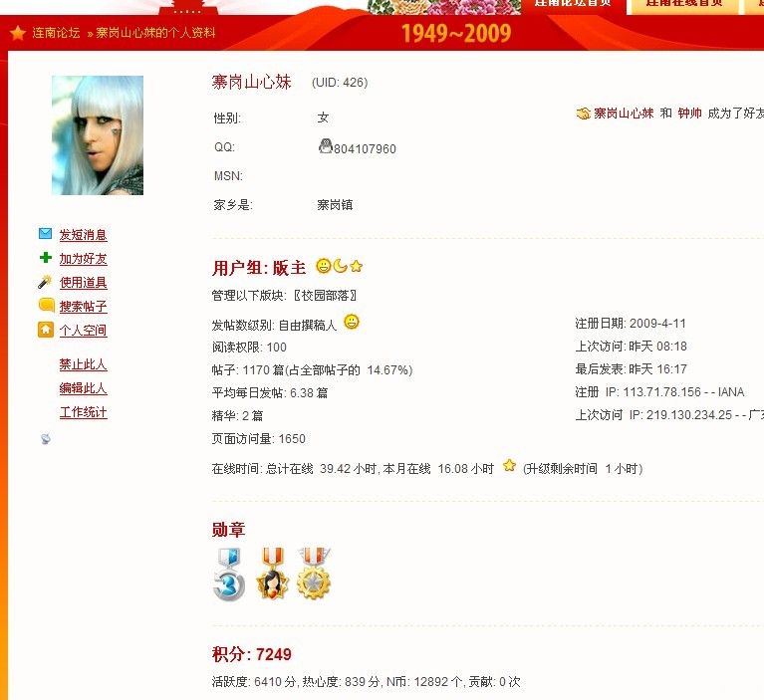The height and width of the screenshot is (700, 764).
Task: Click the magic wand icon for 使用道具
Action: point(45,282)
